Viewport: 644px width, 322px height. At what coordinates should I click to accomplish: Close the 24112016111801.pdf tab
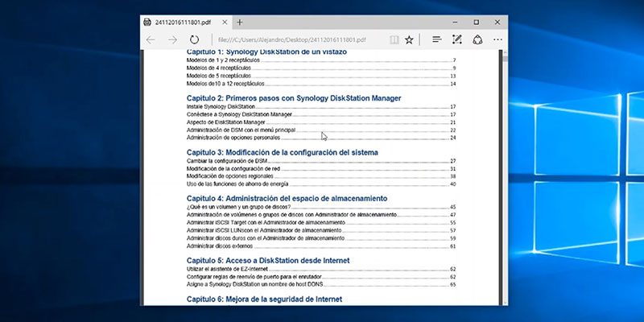pos(225,23)
